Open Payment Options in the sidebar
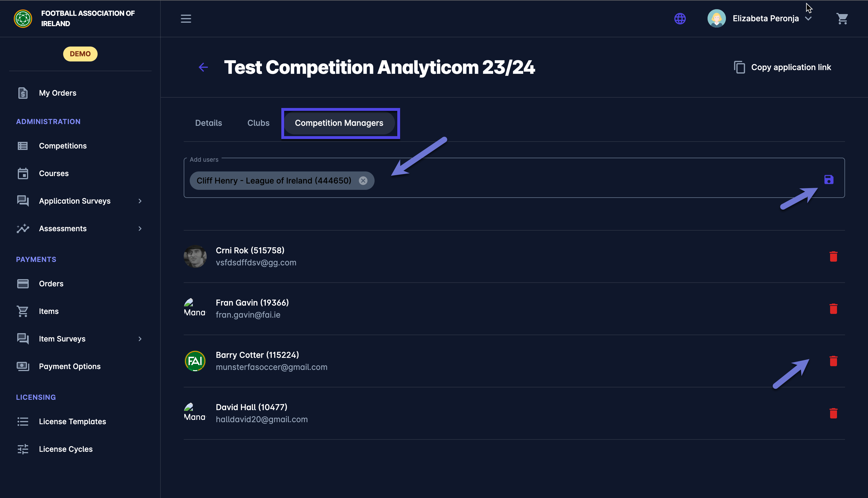Viewport: 868px width, 498px height. click(70, 367)
